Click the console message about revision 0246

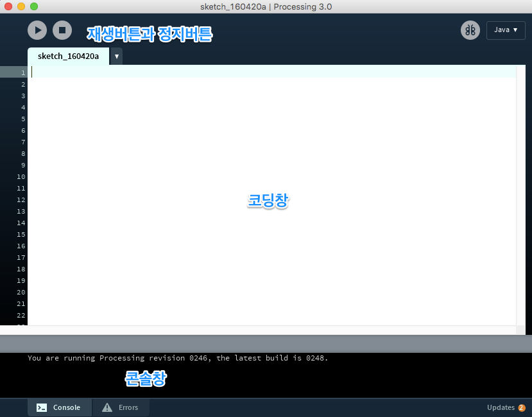coord(178,358)
